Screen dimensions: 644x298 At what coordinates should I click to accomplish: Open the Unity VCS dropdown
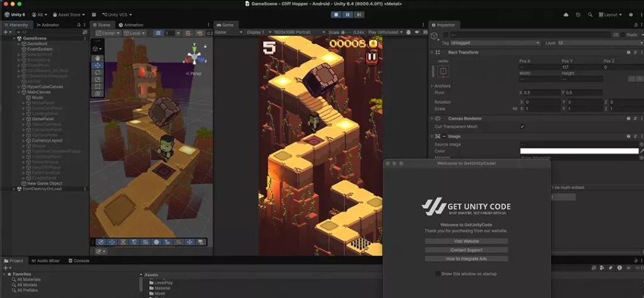click(x=116, y=15)
